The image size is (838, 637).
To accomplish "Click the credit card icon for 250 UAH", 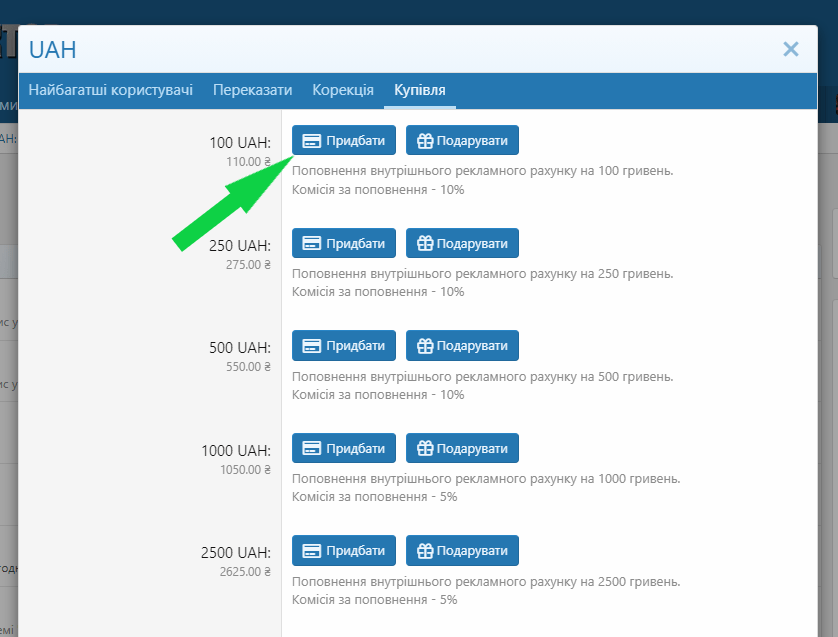I will tap(311, 243).
